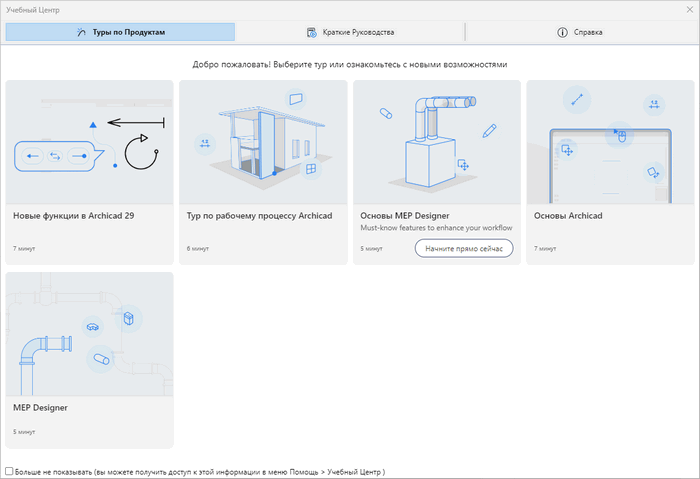Select the Основы MEP Designer card title
Viewport: 700px width, 479px height.
[x=404, y=215]
